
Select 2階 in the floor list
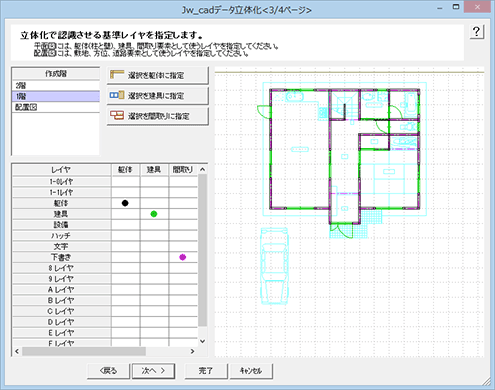click(56, 86)
